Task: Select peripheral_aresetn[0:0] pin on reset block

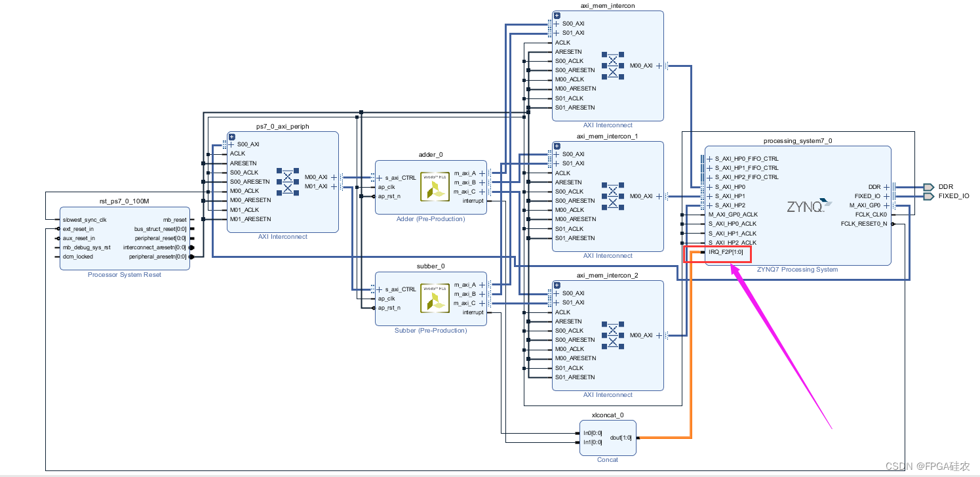Action: click(x=157, y=257)
